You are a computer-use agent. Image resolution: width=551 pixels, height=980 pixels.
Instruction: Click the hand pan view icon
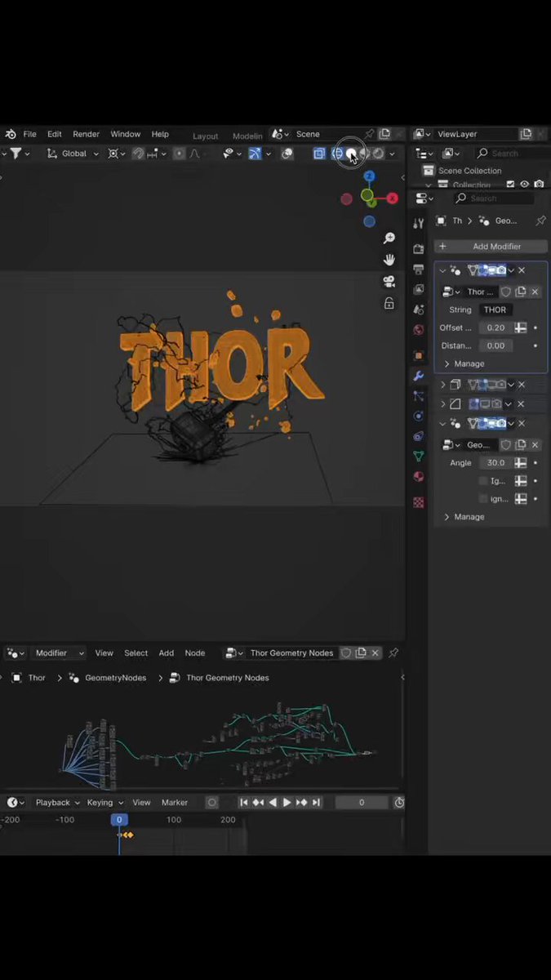pyautogui.click(x=389, y=260)
